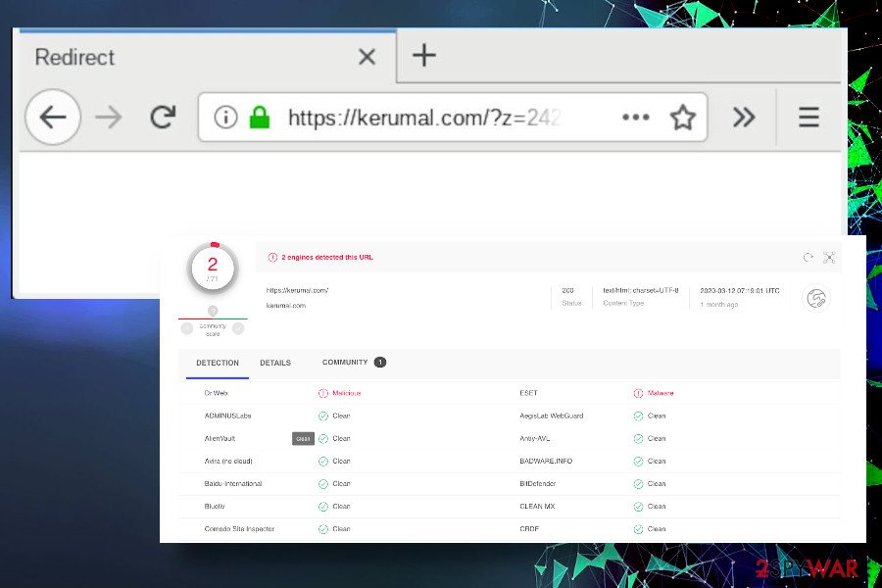Click the "2 engines detected this URL" text
Image resolution: width=882 pixels, height=588 pixels.
point(327,257)
